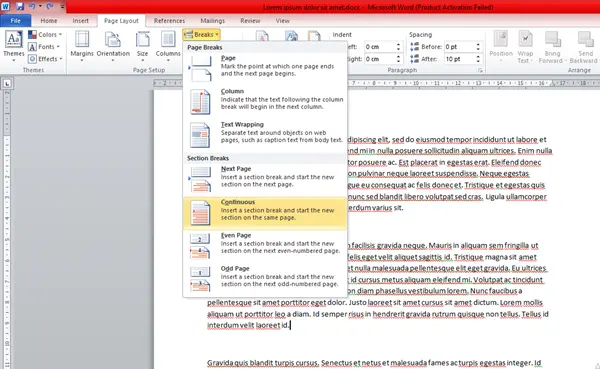This screenshot has width=600, height=369.
Task: Choose the Text Wrapping break option
Action: (265, 135)
